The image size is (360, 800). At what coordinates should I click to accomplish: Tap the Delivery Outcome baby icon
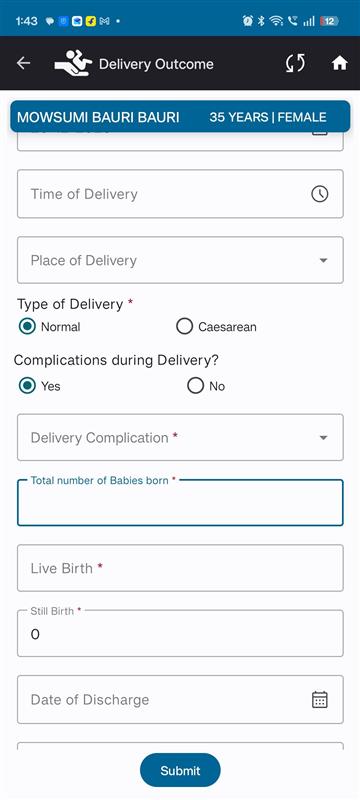[x=73, y=63]
